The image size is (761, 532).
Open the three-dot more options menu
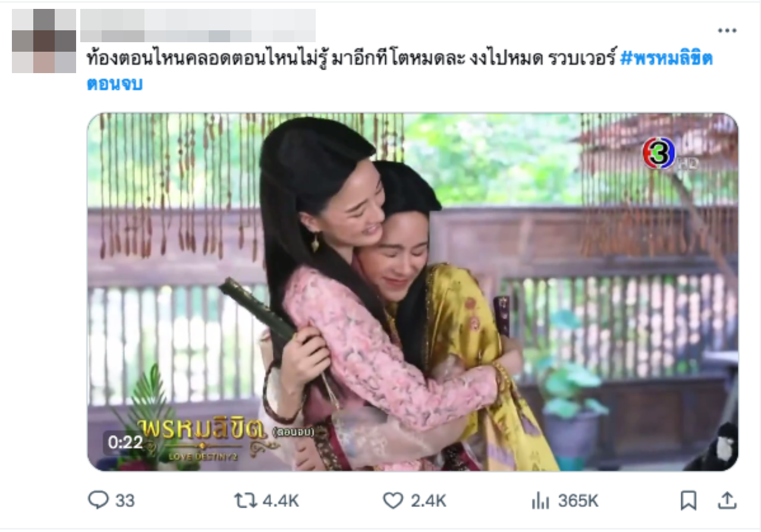[x=727, y=31]
